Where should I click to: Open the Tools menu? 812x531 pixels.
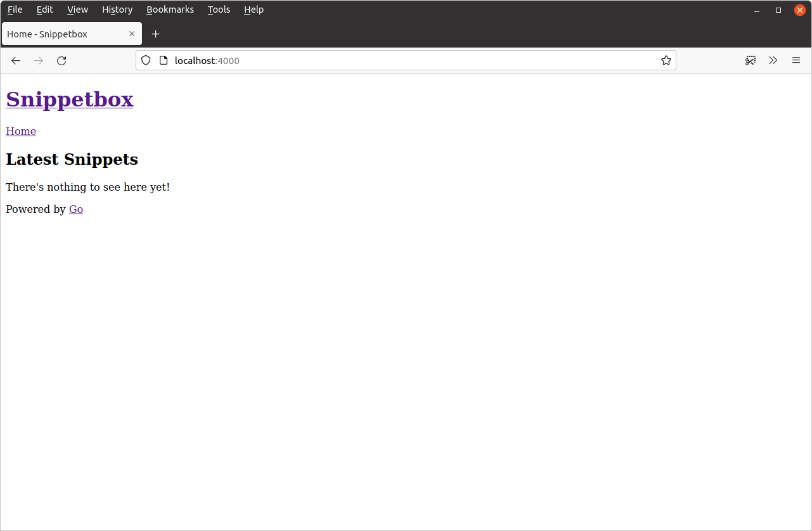pyautogui.click(x=219, y=10)
